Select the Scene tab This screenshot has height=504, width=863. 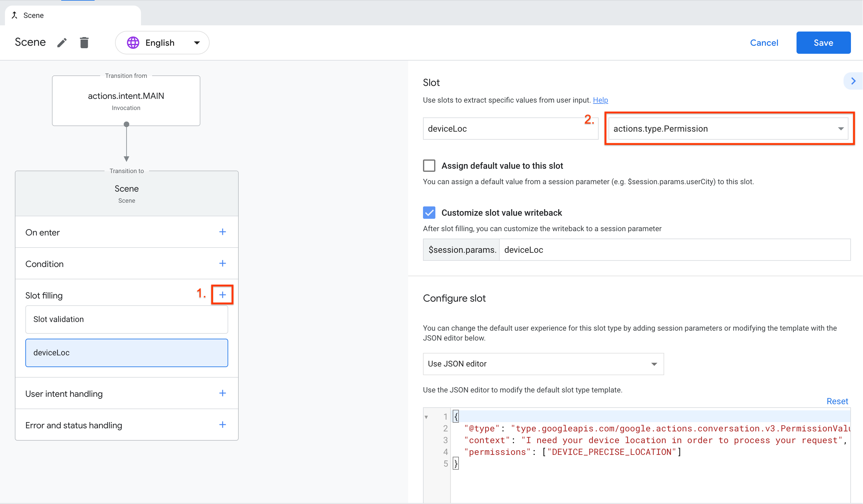pyautogui.click(x=34, y=15)
